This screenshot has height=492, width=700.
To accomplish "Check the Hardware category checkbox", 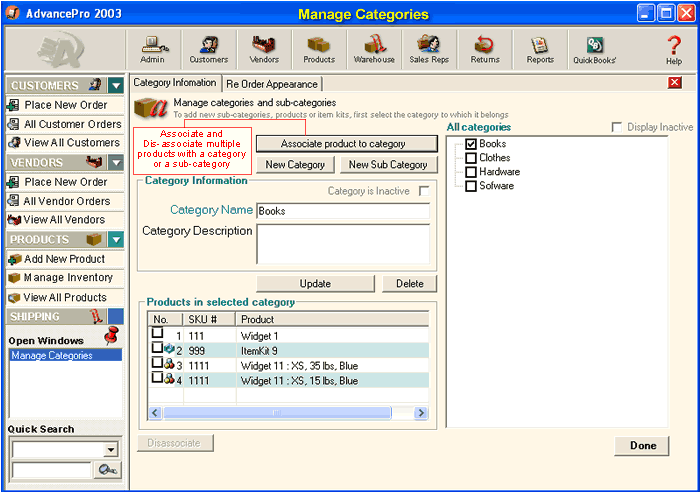I will click(x=471, y=172).
